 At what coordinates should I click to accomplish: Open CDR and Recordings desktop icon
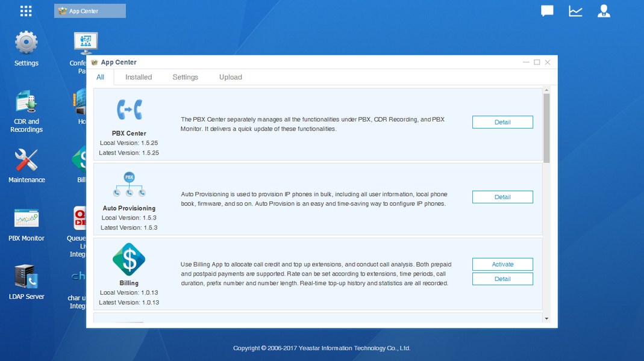click(x=27, y=111)
